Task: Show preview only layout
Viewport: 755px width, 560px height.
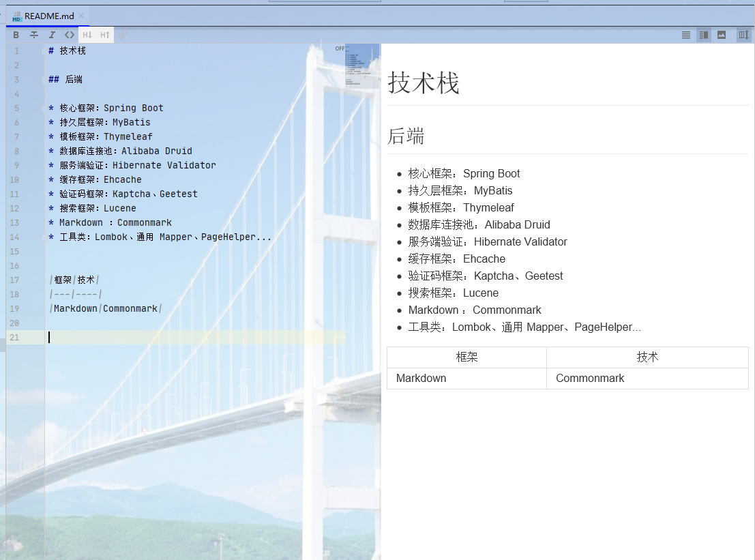Action: tap(722, 35)
